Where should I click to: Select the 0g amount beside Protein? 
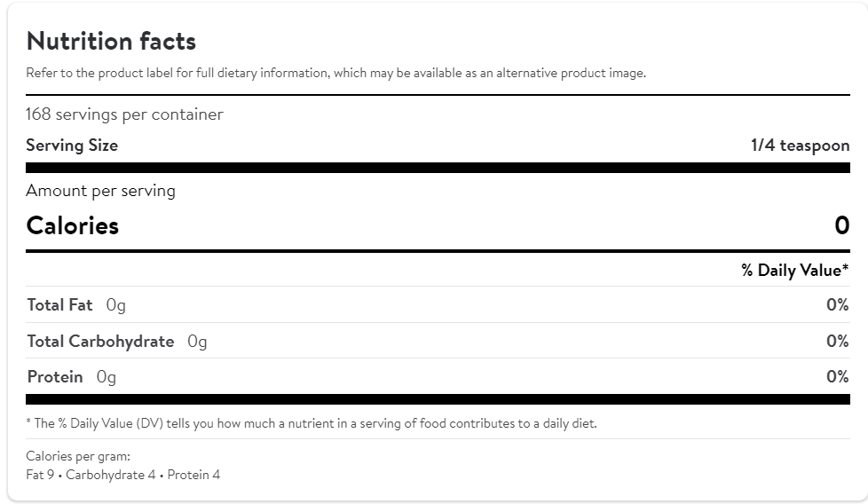107,377
